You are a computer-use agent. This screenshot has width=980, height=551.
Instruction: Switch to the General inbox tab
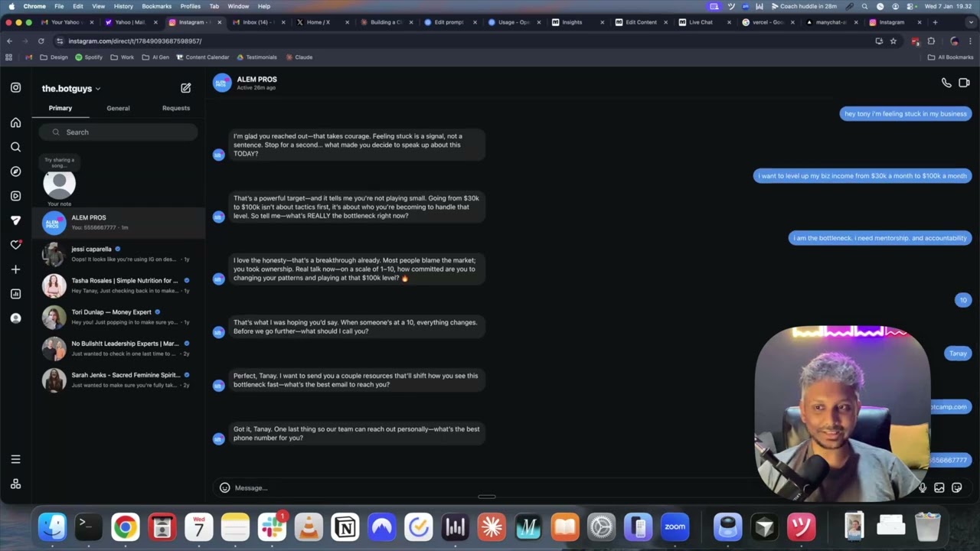click(118, 108)
